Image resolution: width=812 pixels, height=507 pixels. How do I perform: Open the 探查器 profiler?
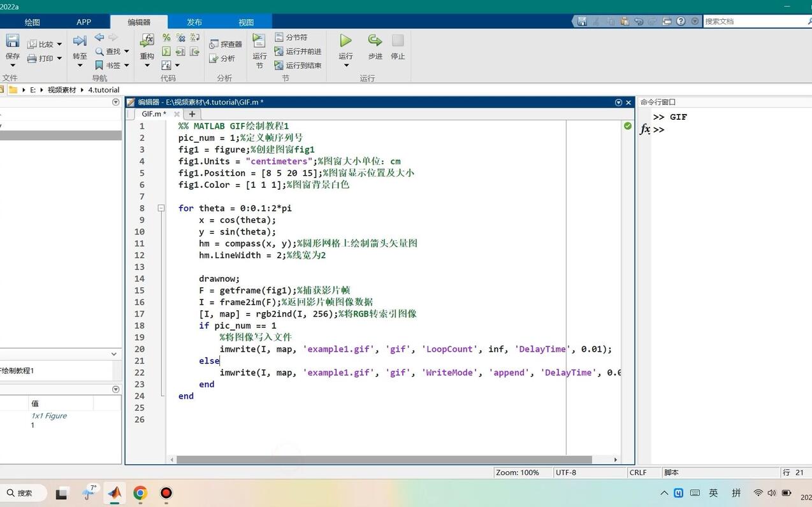(x=226, y=45)
